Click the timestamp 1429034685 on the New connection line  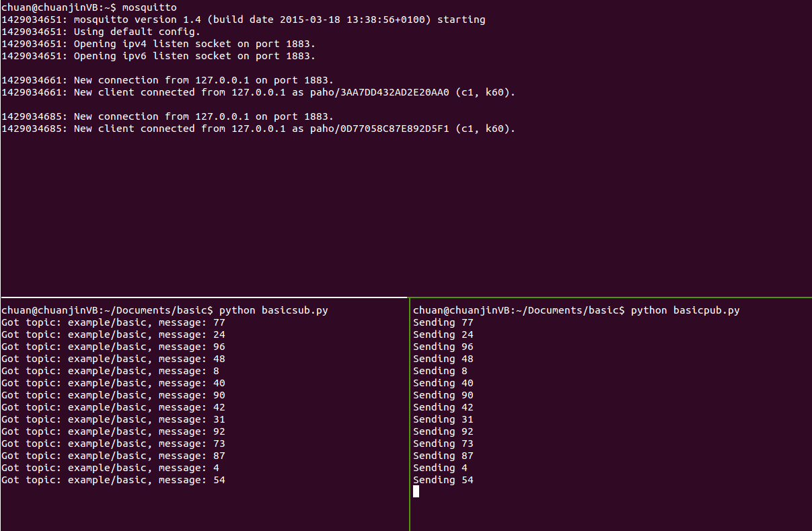pyautogui.click(x=34, y=116)
